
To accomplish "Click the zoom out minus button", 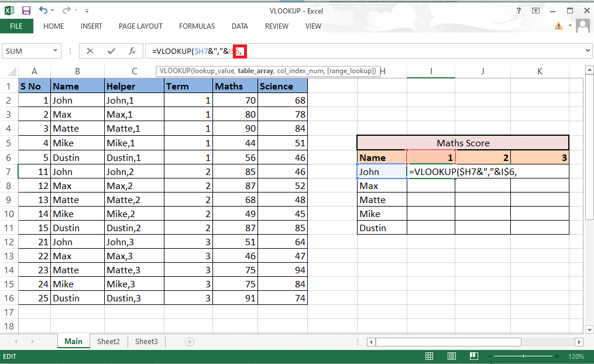I will (489, 356).
